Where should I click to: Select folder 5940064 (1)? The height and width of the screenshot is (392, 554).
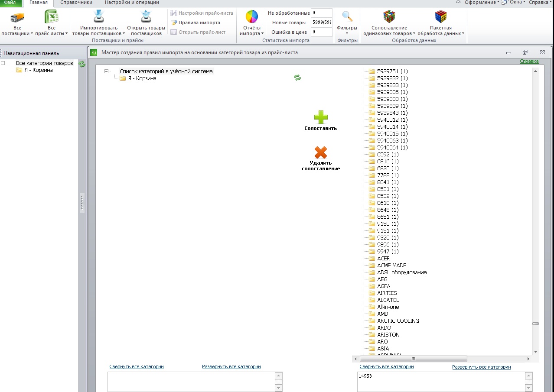pyautogui.click(x=392, y=148)
